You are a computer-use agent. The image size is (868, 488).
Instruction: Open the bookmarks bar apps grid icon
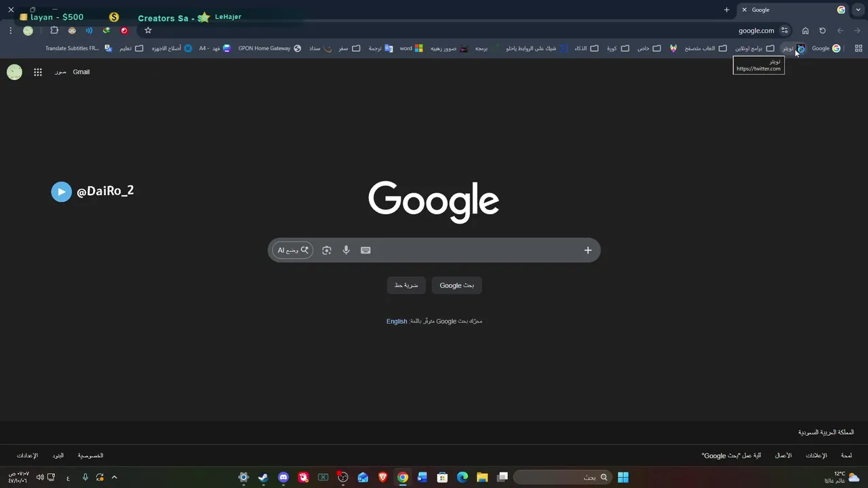point(859,48)
